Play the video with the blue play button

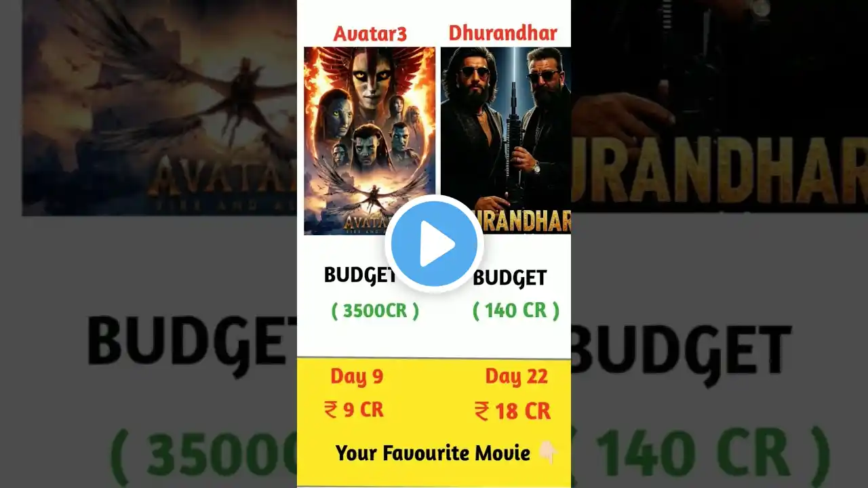tap(434, 243)
